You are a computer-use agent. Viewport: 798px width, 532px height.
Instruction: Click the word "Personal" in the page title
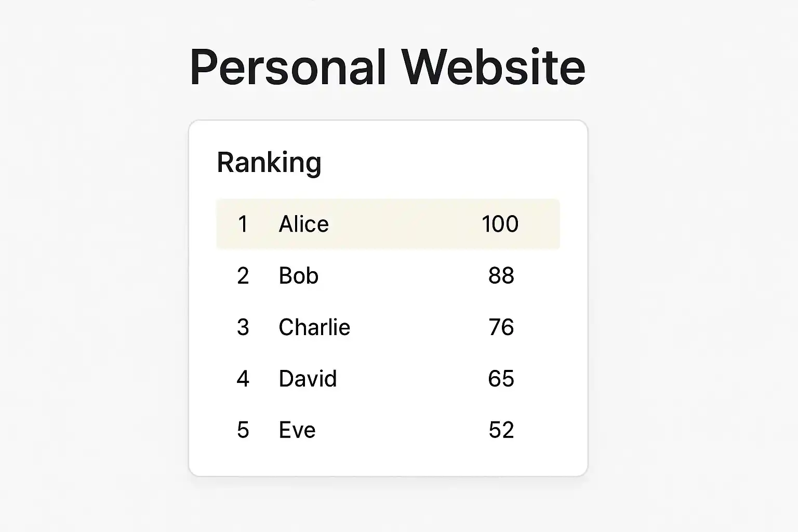pos(288,68)
